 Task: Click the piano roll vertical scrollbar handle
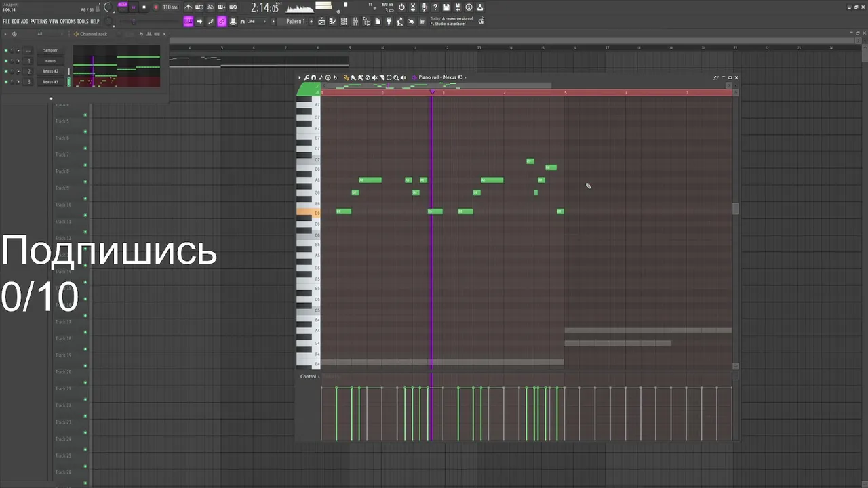[736, 209]
